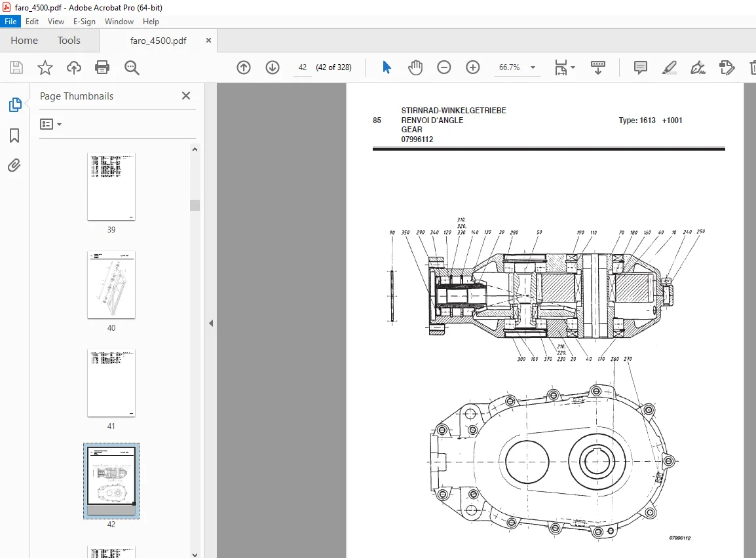Print the document with printer icon
This screenshot has height=558, width=756.
(102, 67)
